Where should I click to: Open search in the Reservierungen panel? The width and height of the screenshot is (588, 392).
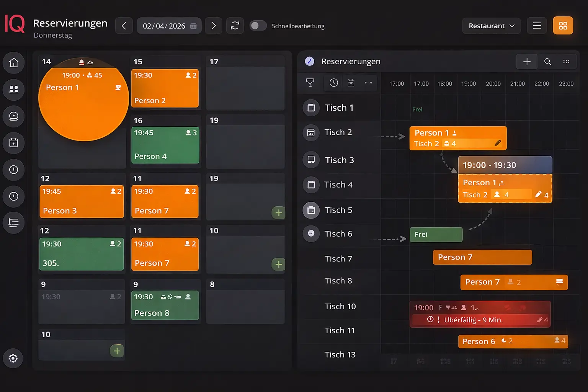click(x=548, y=62)
